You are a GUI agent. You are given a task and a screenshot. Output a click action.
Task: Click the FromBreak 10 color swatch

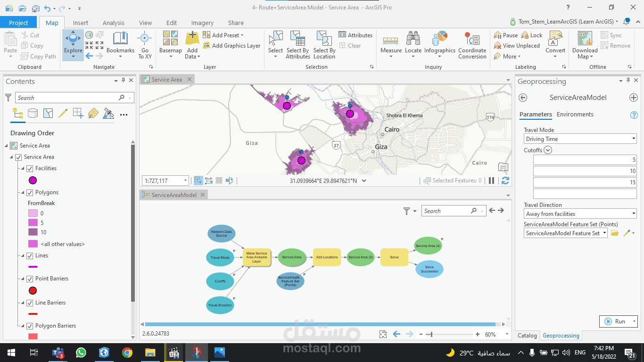coord(33,232)
